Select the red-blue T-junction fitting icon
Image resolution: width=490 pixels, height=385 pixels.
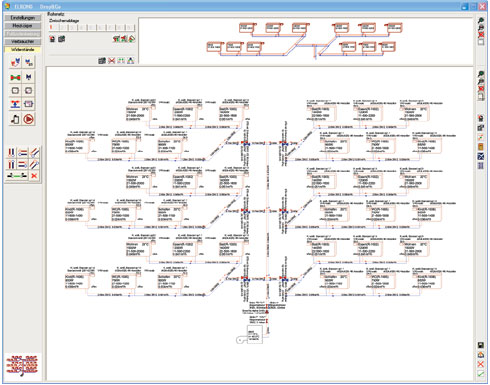pyautogui.click(x=15, y=104)
